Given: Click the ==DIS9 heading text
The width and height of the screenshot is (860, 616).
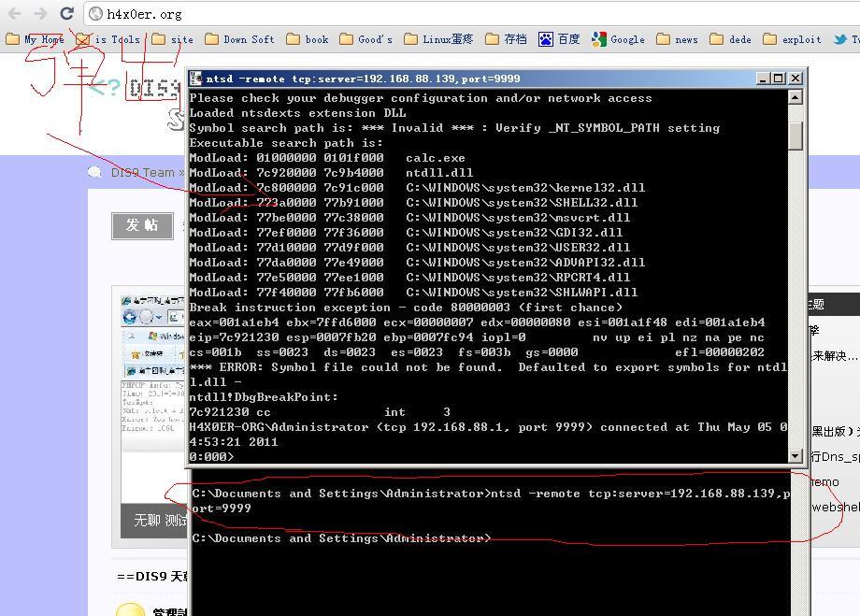Looking at the screenshot, I should pos(152,576).
